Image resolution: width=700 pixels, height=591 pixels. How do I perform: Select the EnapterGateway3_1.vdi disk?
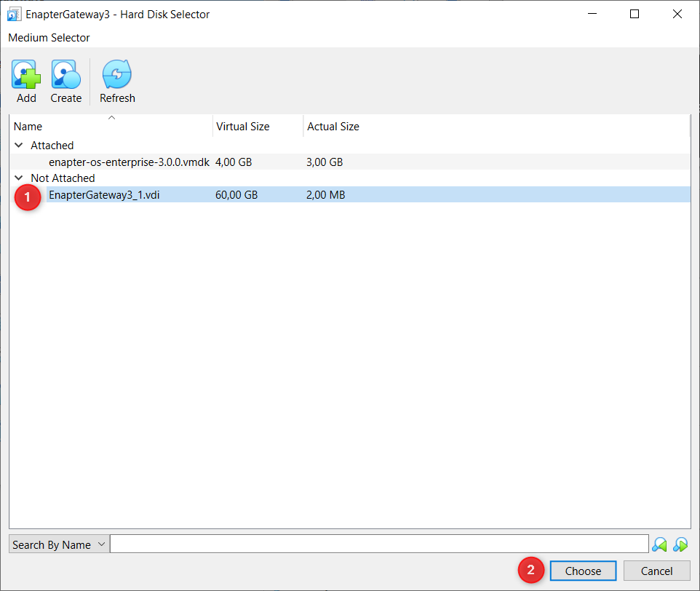coord(103,194)
